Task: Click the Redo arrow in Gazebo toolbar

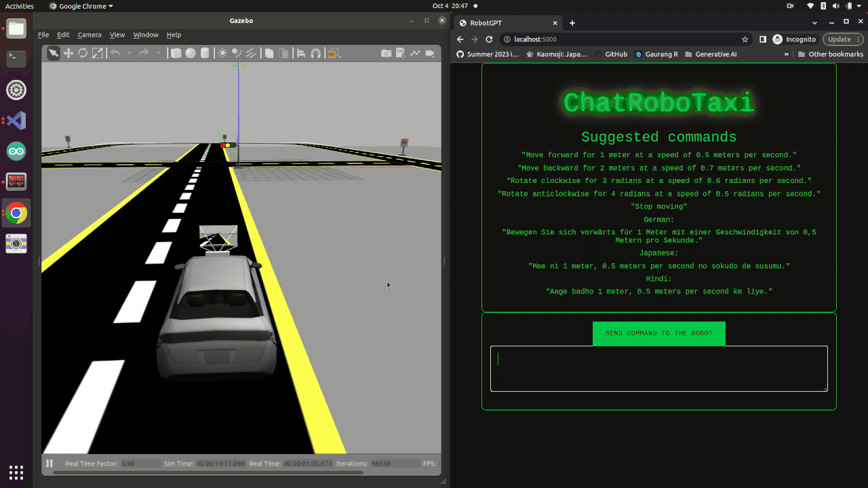Action: point(144,53)
